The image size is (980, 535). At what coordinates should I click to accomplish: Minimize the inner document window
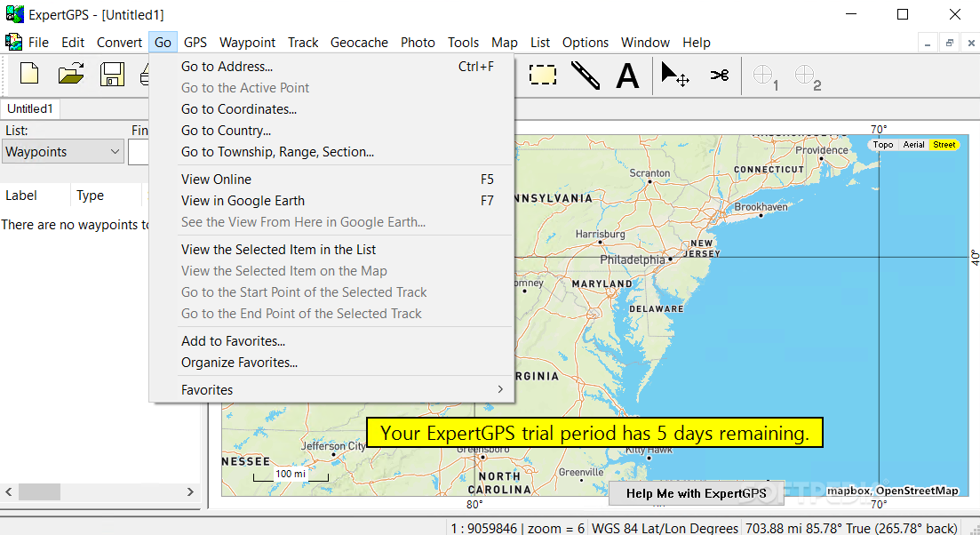pyautogui.click(x=927, y=44)
